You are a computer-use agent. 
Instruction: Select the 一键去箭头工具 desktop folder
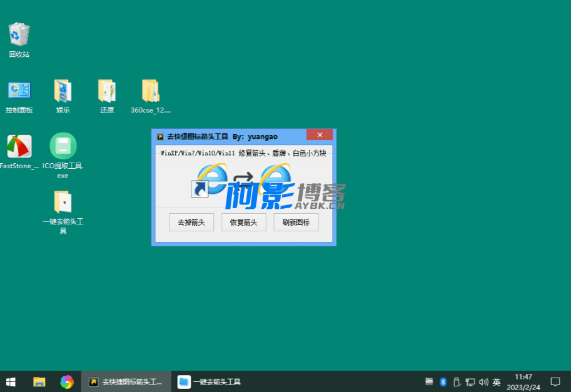click(63, 202)
